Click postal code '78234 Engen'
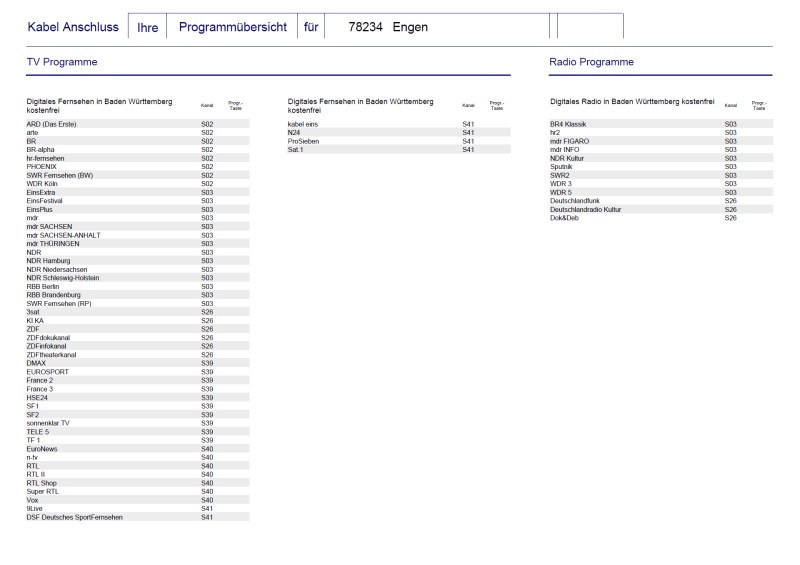The width and height of the screenshot is (800, 565). (388, 27)
